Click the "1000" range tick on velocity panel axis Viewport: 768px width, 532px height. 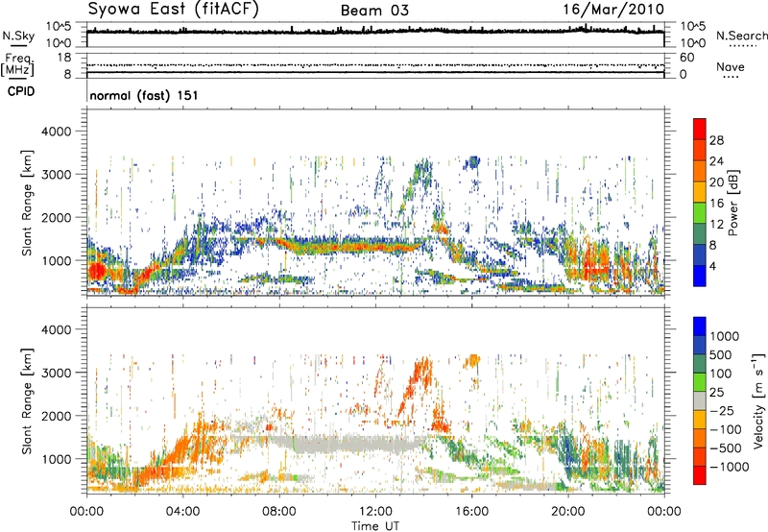[x=56, y=459]
